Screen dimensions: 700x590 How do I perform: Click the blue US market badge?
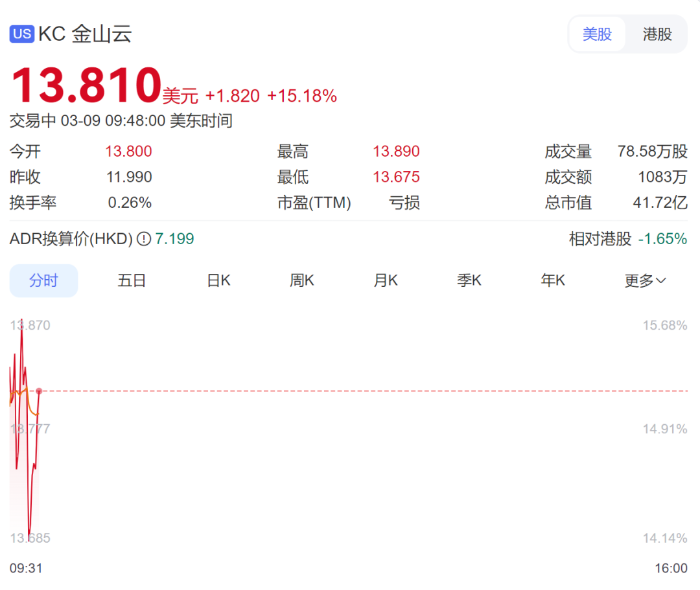[22, 34]
